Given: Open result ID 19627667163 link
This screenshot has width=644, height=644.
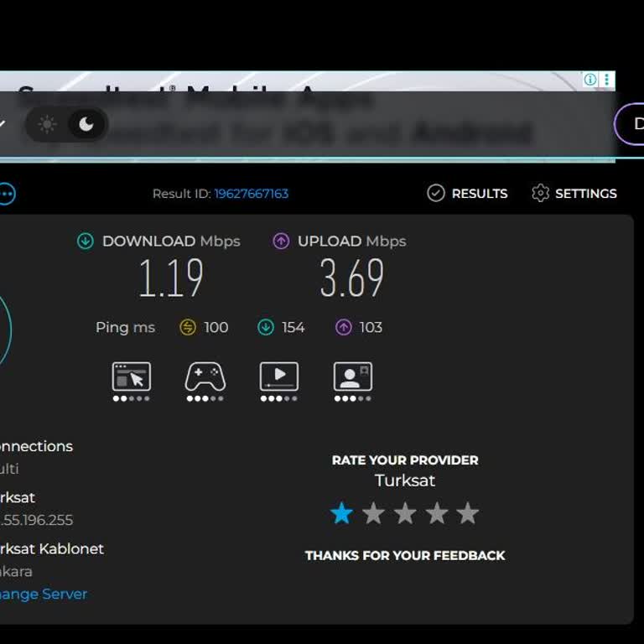Looking at the screenshot, I should point(252,194).
